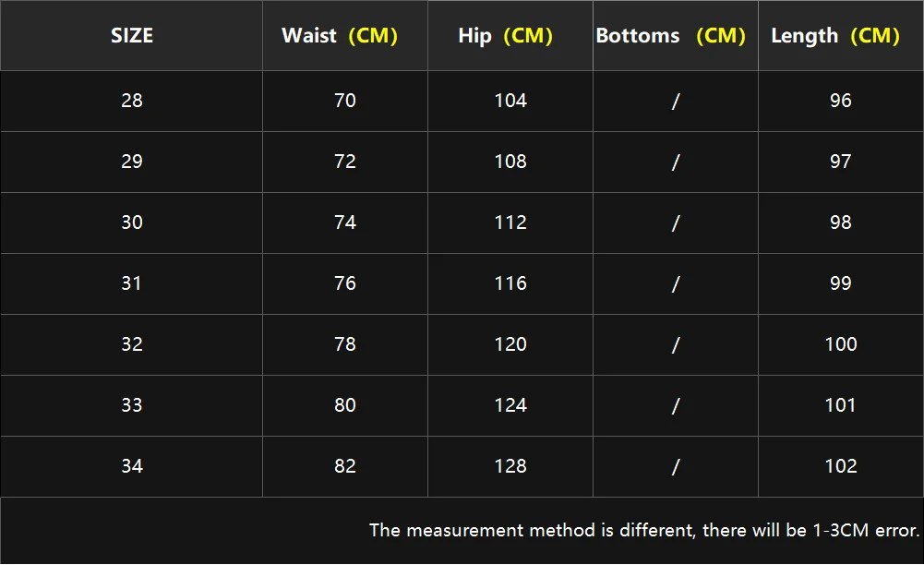Click size 29 row label
The height and width of the screenshot is (565, 924).
[132, 162]
